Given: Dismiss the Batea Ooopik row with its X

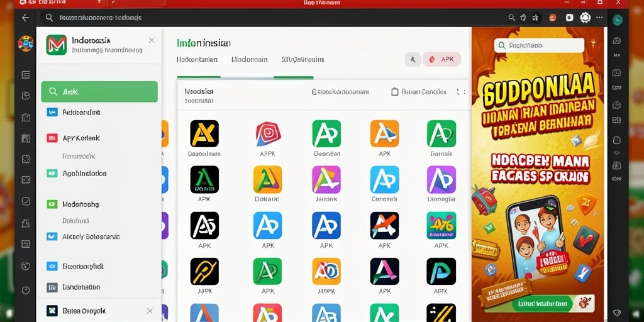Looking at the screenshot, I should point(150,311).
